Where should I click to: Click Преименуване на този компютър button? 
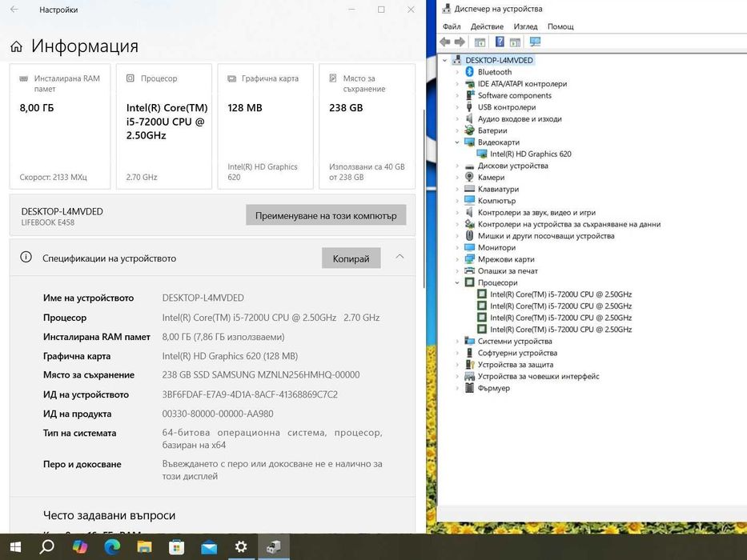coord(326,215)
